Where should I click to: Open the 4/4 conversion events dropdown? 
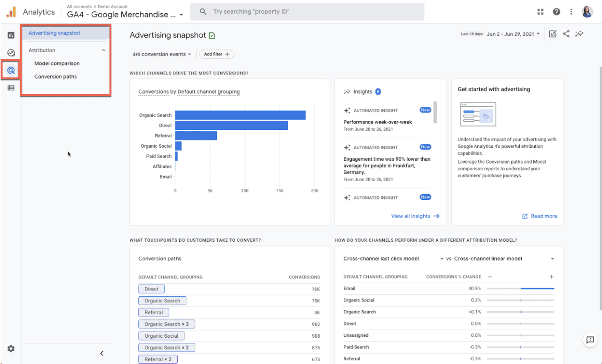tap(161, 54)
